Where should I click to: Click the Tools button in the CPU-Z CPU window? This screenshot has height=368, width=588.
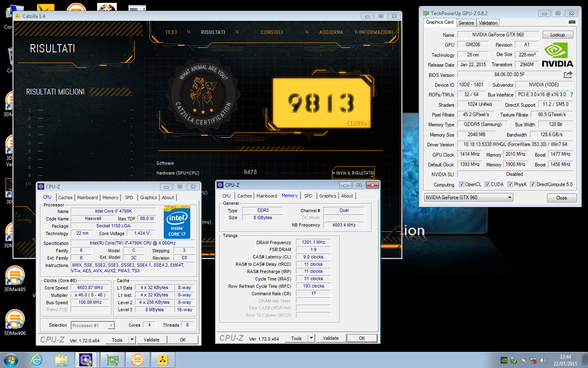[117, 340]
